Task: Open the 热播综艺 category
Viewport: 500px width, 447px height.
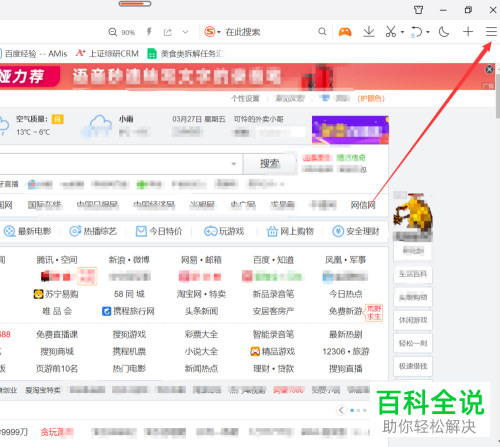Action: tap(93, 231)
